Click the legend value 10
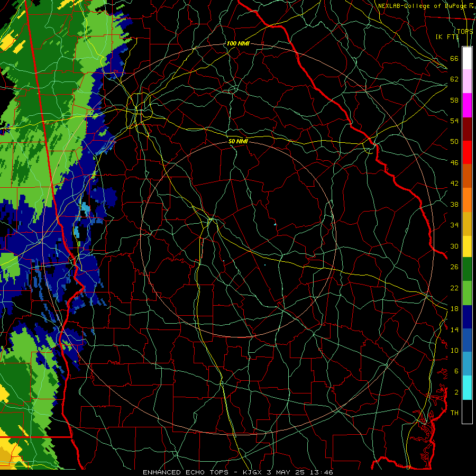This screenshot has height=476, width=476. (x=454, y=350)
